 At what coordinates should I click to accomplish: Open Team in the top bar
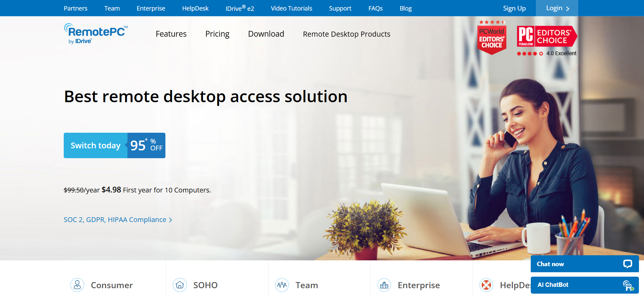112,8
